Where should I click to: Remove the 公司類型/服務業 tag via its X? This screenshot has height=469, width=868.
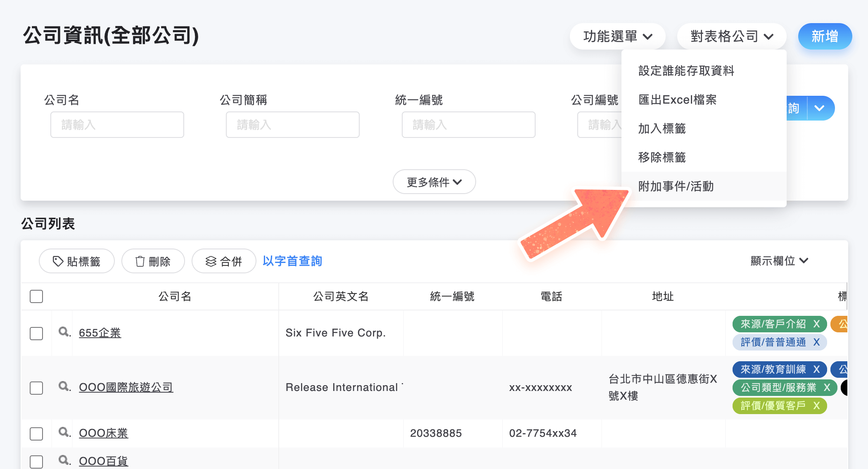(x=827, y=388)
